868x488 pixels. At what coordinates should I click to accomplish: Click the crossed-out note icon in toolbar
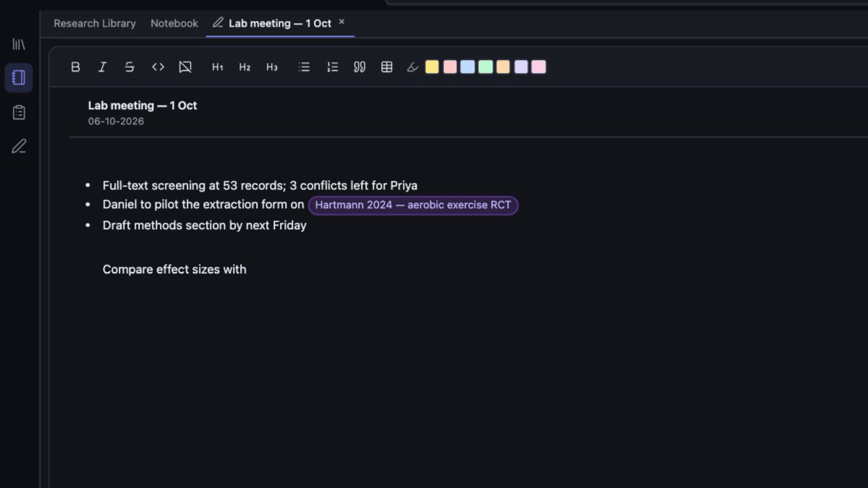(185, 67)
